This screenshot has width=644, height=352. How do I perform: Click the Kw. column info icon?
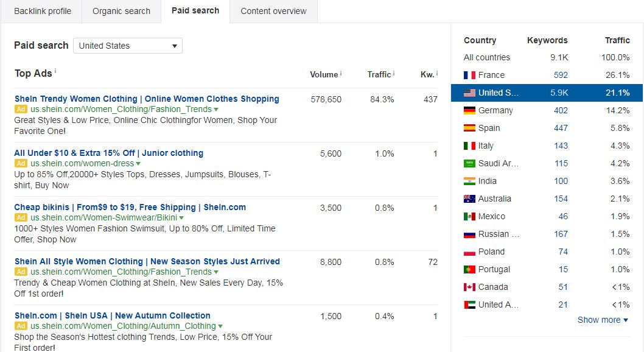(436, 74)
